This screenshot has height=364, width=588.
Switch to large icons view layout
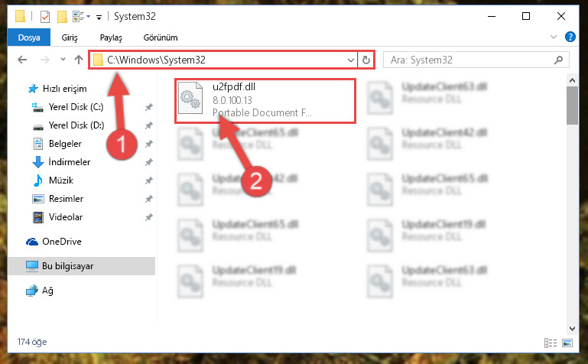click(x=567, y=343)
